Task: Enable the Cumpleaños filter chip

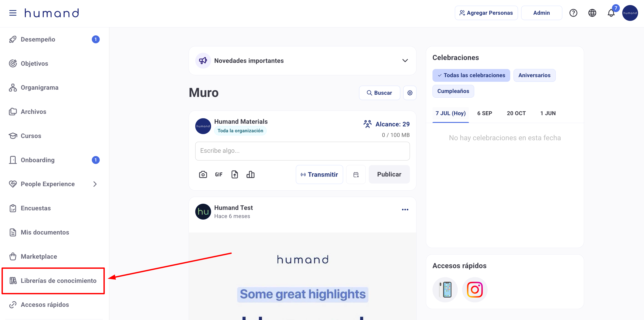Action: [x=453, y=91]
